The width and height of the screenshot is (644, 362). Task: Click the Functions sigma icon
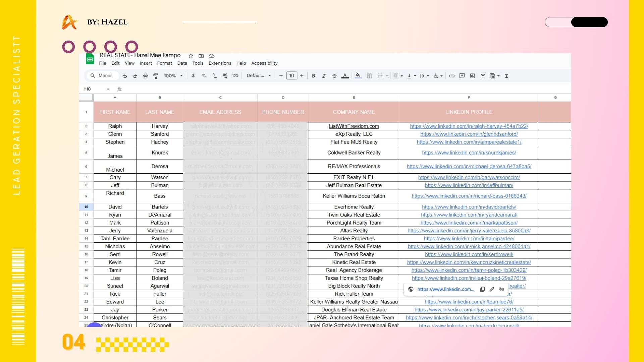pos(507,76)
